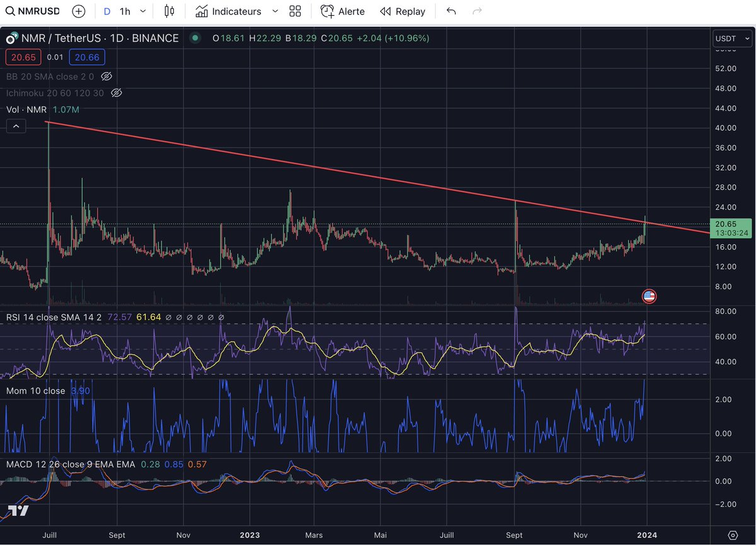Open the indicator templates grid icon
This screenshot has width=756, height=546.
point(295,11)
